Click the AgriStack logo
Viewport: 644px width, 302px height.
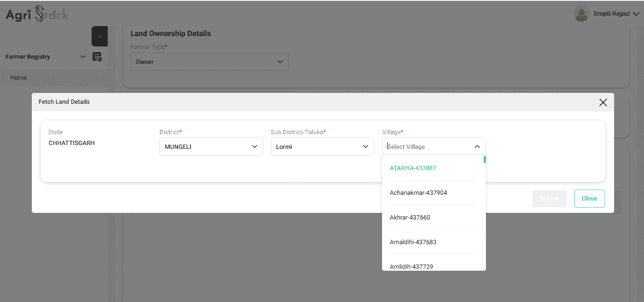(x=37, y=14)
